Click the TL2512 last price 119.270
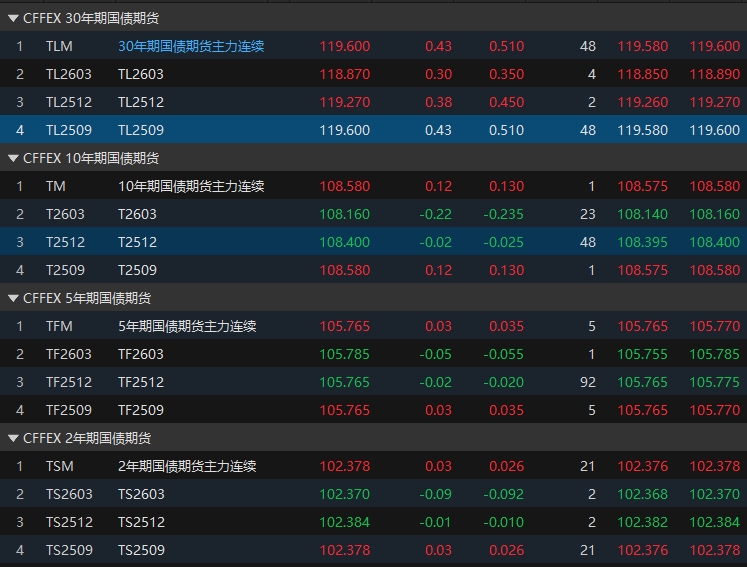The height and width of the screenshot is (567, 747). [344, 102]
